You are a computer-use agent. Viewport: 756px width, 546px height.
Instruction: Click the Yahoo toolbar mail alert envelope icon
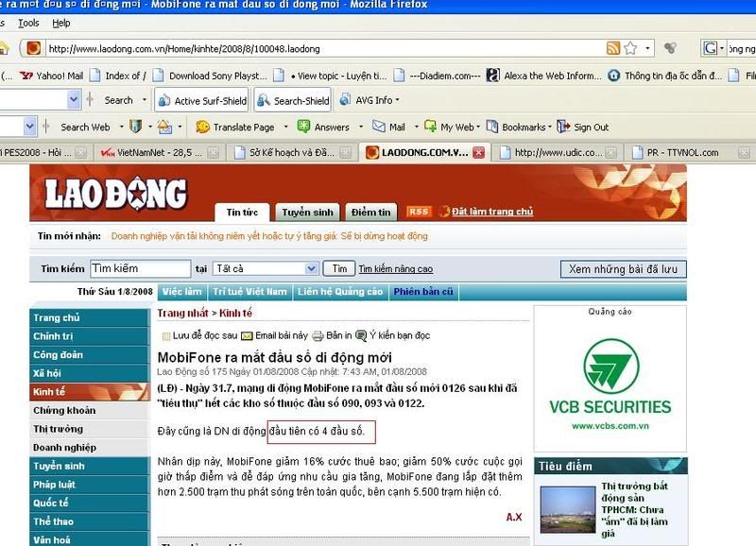[x=164, y=127]
